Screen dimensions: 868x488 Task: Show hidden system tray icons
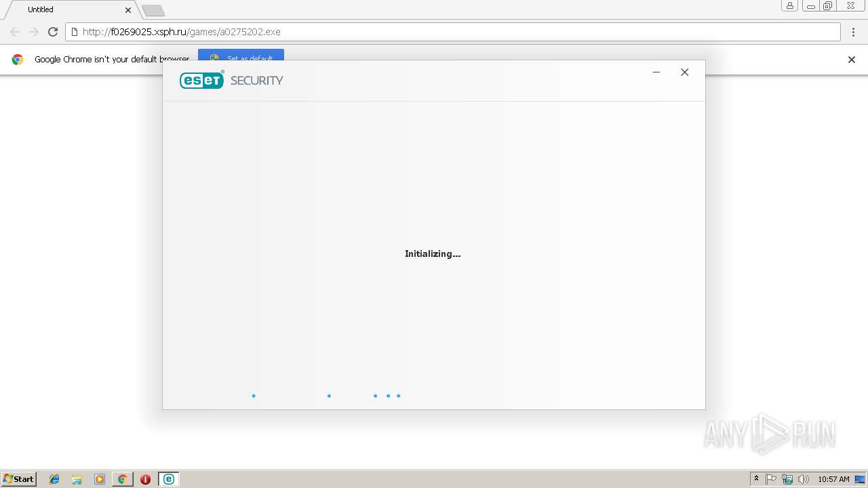click(x=757, y=479)
